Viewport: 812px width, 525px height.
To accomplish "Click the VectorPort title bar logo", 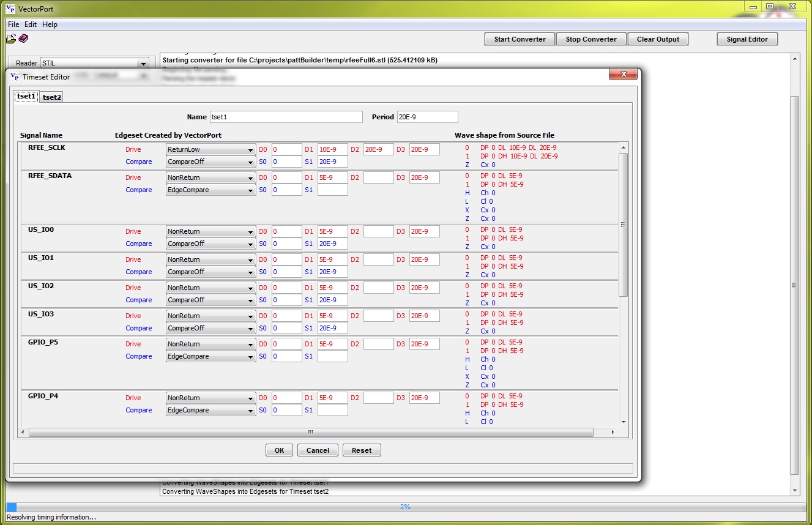I will [x=10, y=9].
